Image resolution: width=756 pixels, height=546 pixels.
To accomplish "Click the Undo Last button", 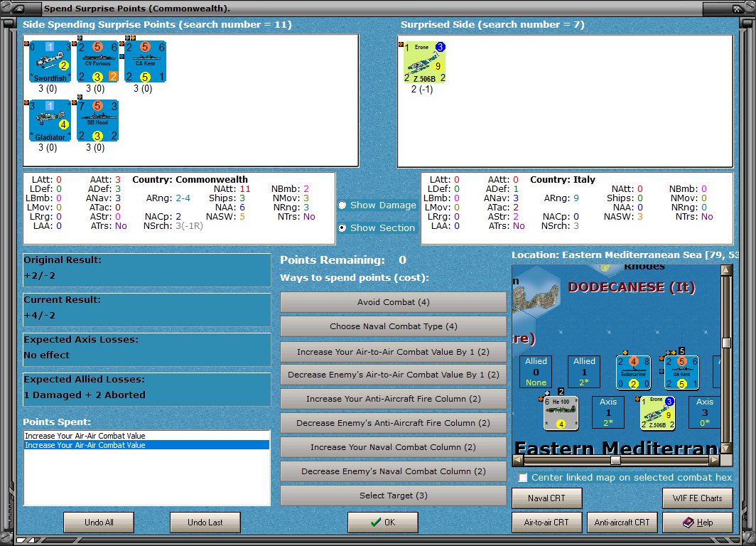I will 205,523.
